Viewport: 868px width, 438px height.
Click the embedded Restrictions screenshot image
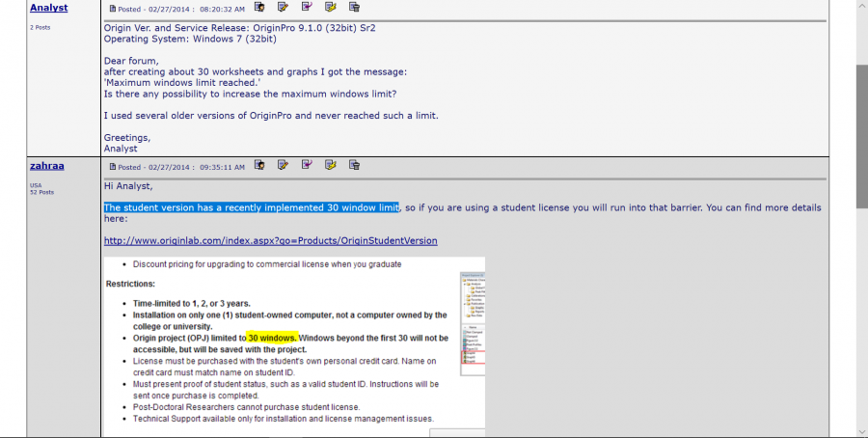[x=294, y=347]
